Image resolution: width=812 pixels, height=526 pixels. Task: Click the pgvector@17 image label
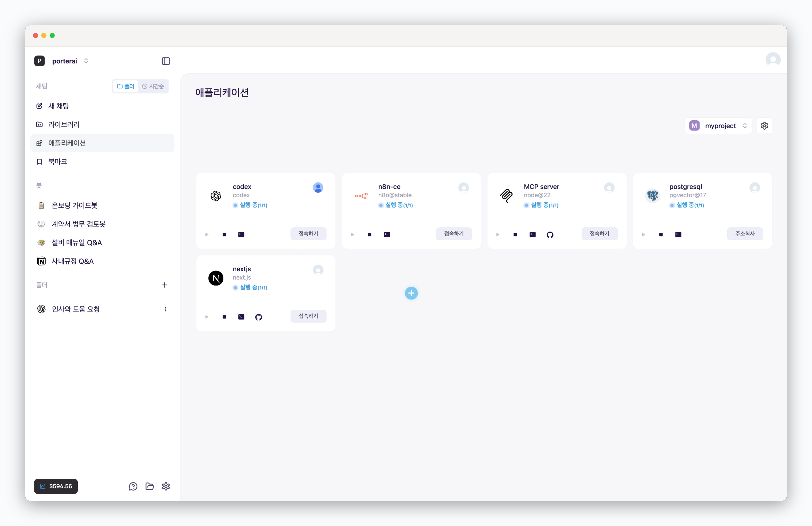688,196
